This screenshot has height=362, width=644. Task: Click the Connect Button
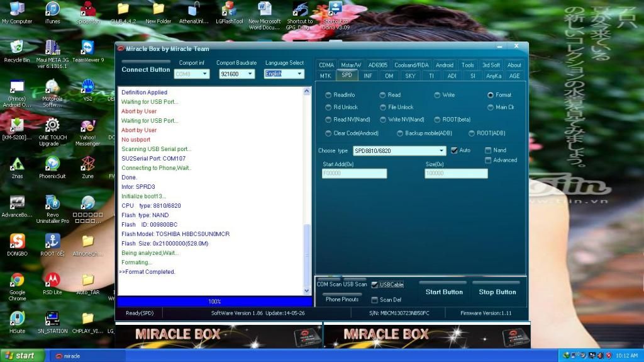146,69
